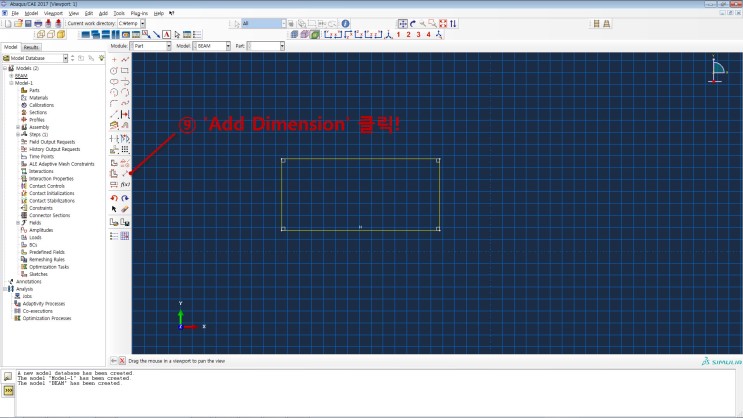Open the Plug-ins menu
This screenshot has width=743, height=418.
point(139,13)
